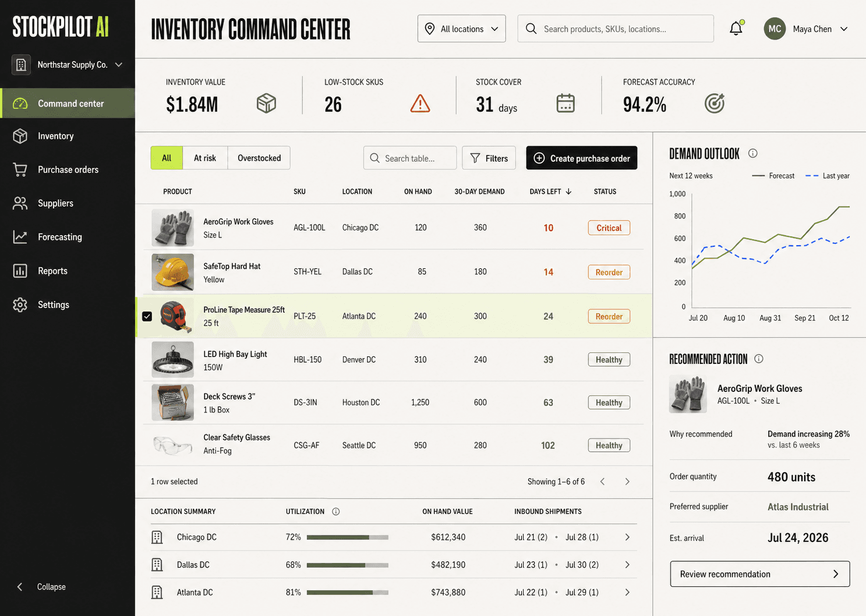Viewport: 866px width, 616px height.
Task: Show the Utilization info icon
Action: pyautogui.click(x=336, y=512)
